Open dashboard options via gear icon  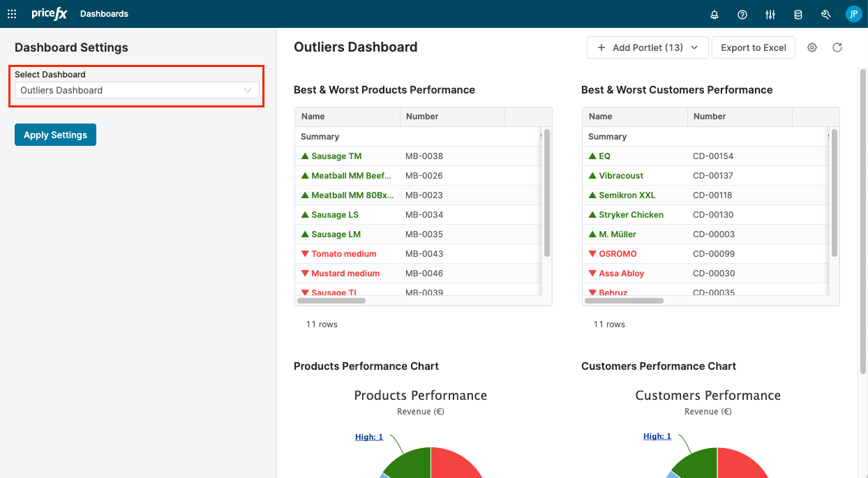pos(811,47)
